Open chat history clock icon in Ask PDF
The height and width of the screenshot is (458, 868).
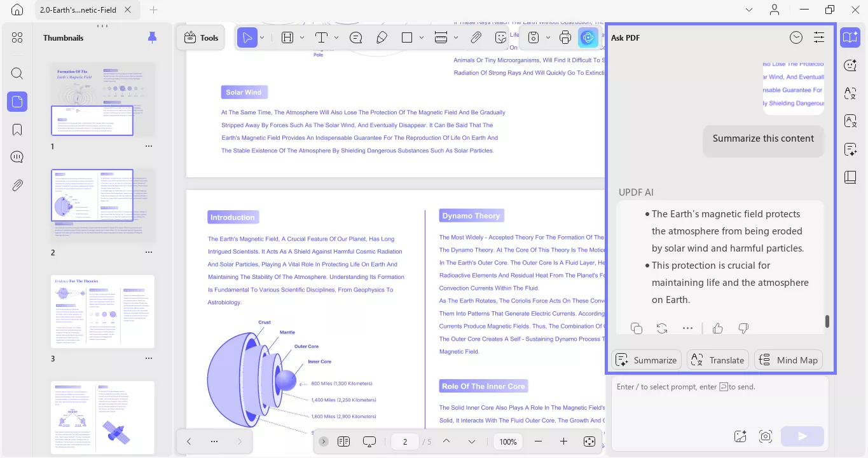pyautogui.click(x=796, y=37)
